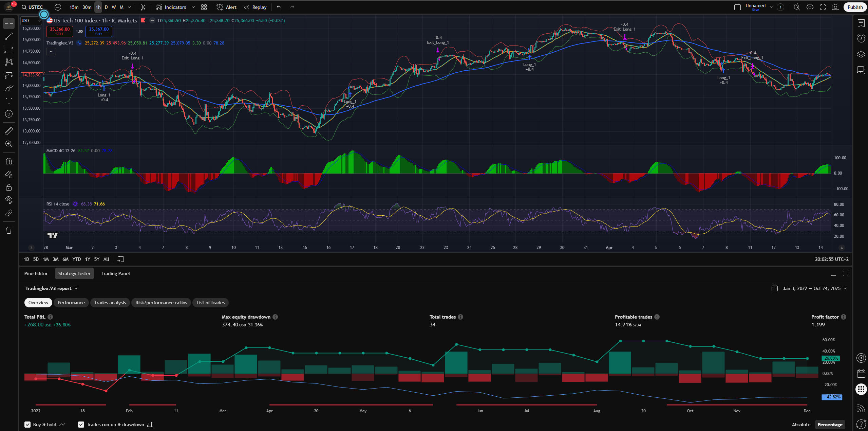868x431 pixels.
Task: Activate the ruler measure tool
Action: pos(9,131)
